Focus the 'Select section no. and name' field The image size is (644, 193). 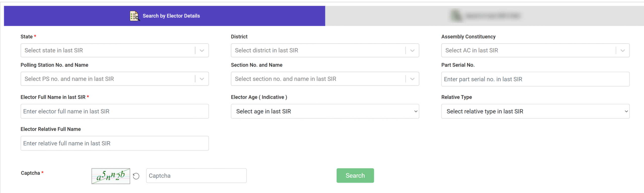click(318, 79)
